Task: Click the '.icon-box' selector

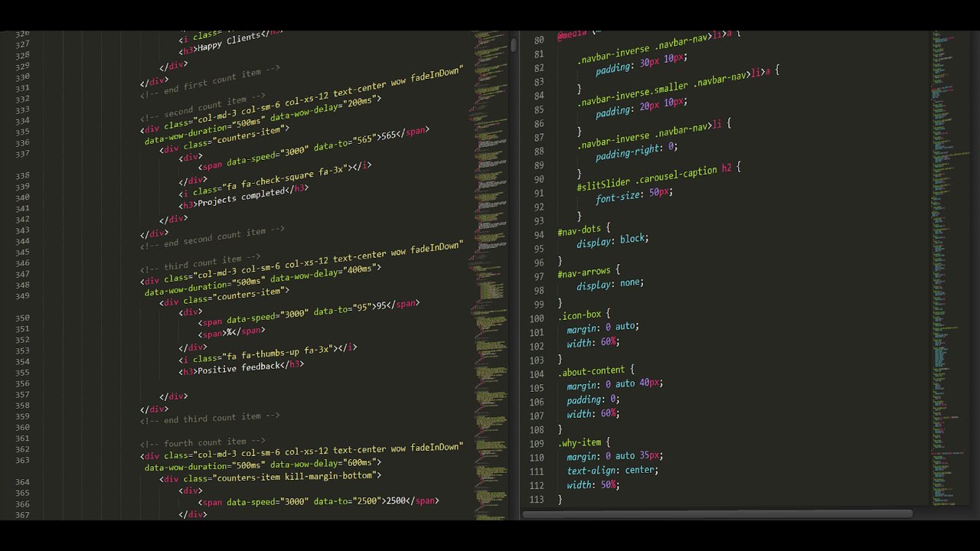Action: pos(580,315)
